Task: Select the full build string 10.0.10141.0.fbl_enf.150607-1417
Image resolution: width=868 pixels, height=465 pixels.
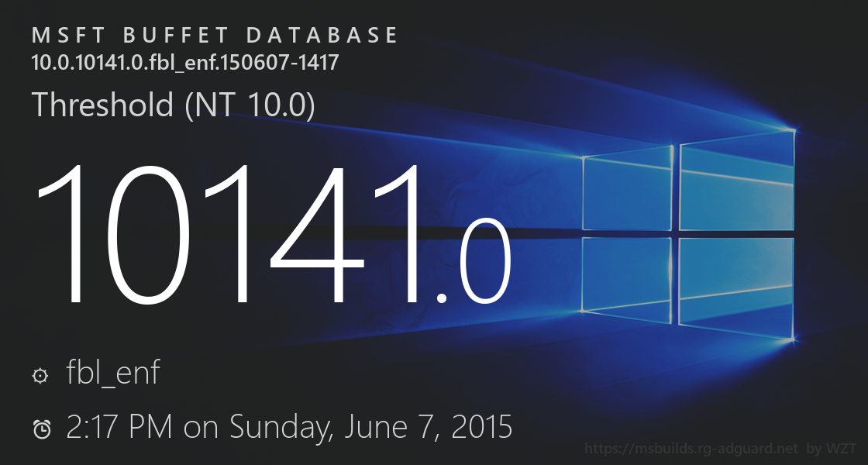Action: click(184, 63)
